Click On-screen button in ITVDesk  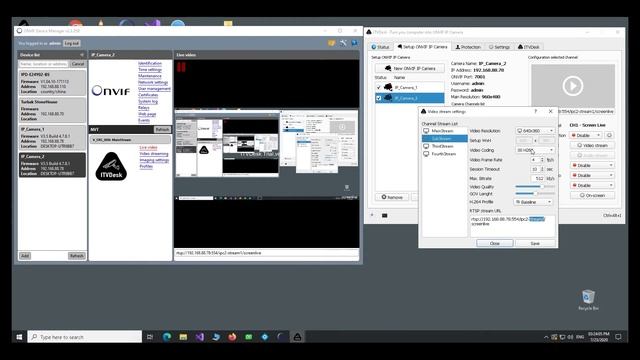(592, 196)
